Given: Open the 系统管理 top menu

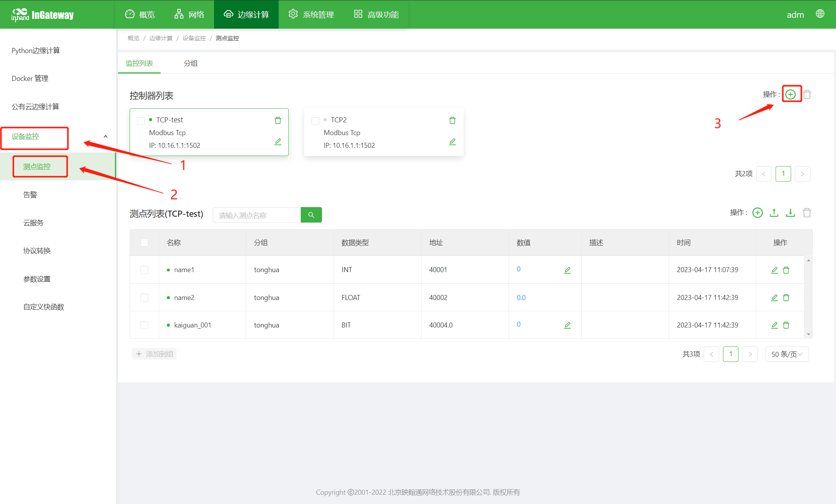Looking at the screenshot, I should coord(311,14).
